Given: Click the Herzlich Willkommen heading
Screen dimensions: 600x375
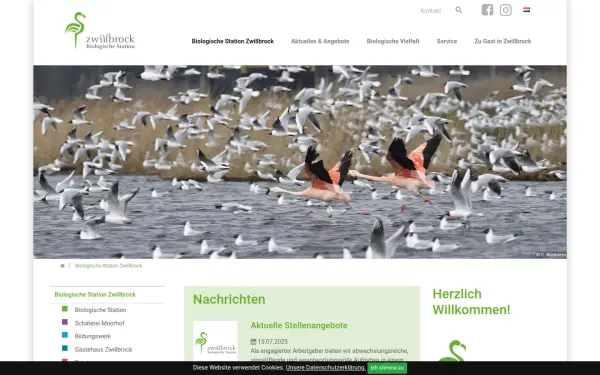Looking at the screenshot, I should [x=471, y=302].
